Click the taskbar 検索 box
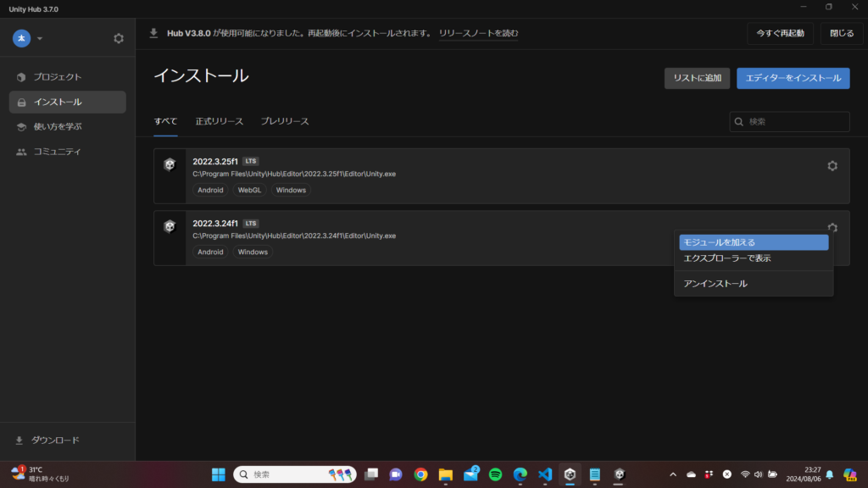Viewport: 868px width, 488px height. pyautogui.click(x=294, y=474)
